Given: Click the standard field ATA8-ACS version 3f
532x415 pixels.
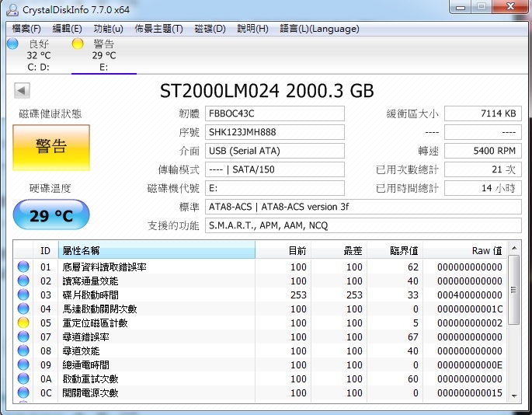Looking at the screenshot, I should [363, 207].
